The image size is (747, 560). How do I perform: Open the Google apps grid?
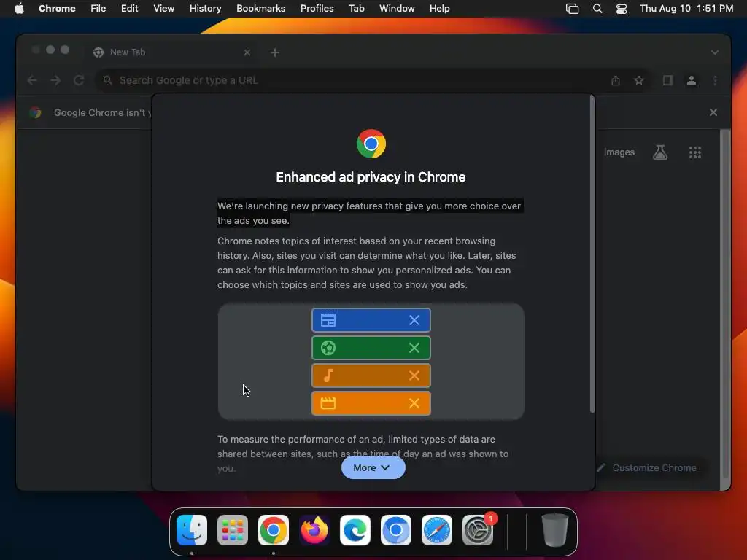point(695,152)
